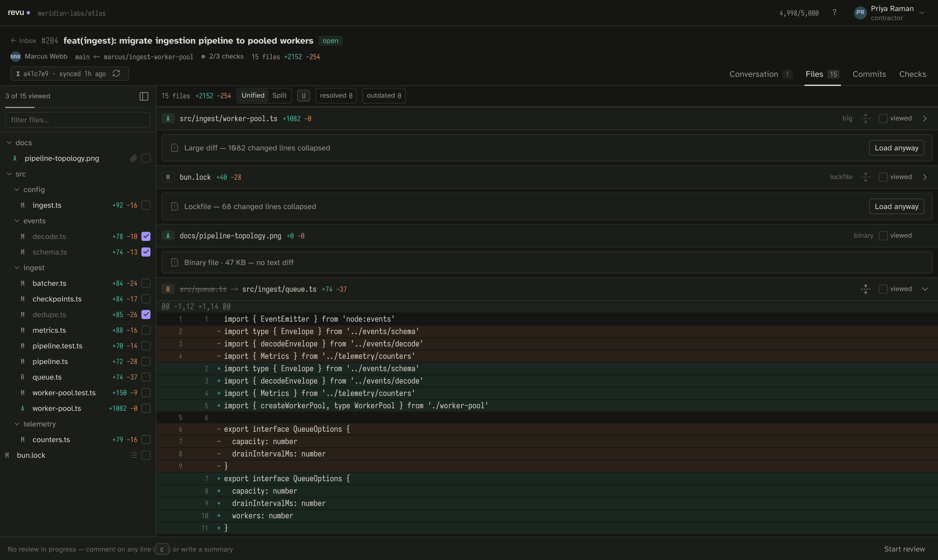Viewport: 938px width, 560px height.
Task: Mark bun.lock diff as viewed
Action: pyautogui.click(x=883, y=177)
